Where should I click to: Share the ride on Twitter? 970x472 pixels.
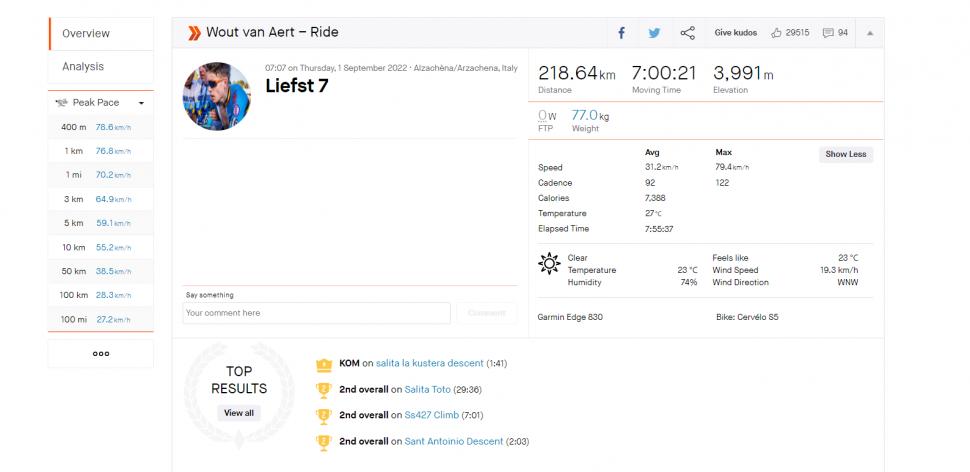pyautogui.click(x=654, y=33)
